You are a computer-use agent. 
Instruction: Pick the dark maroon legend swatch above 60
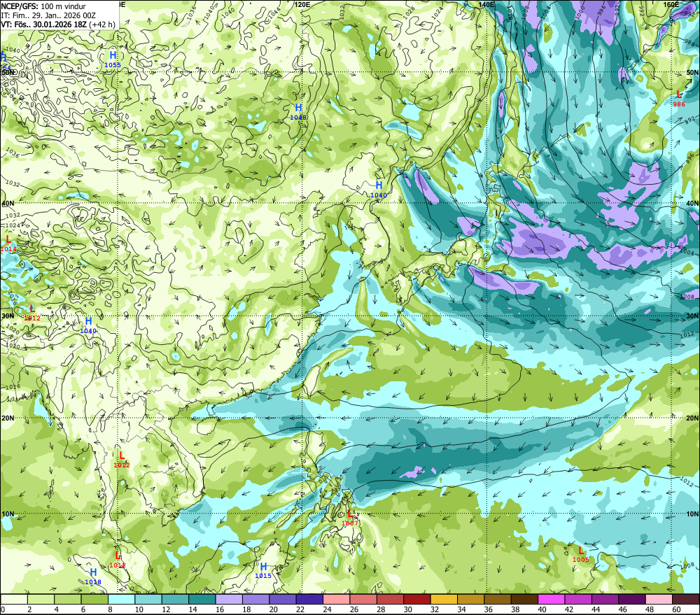coord(686,599)
